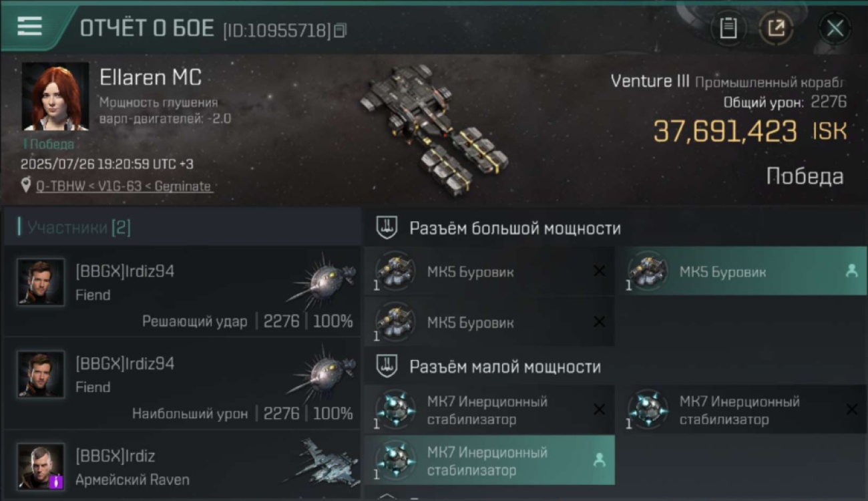
Task: Click the share report icon
Action: click(777, 28)
